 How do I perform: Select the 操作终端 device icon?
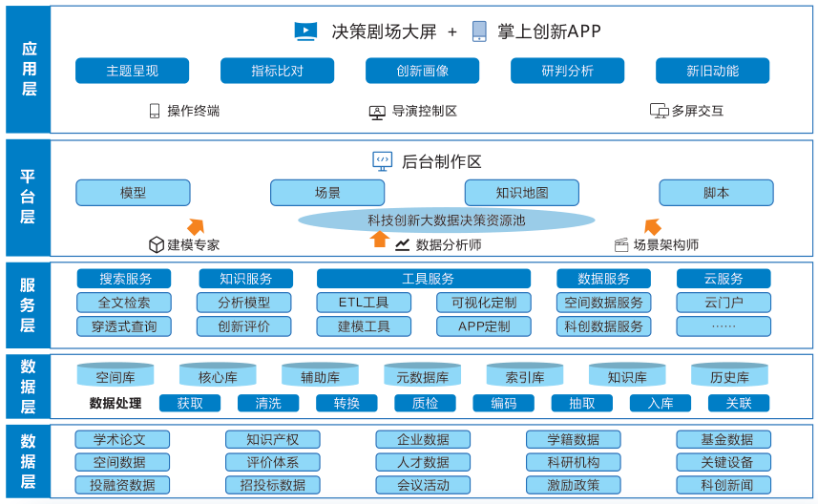pos(155,111)
